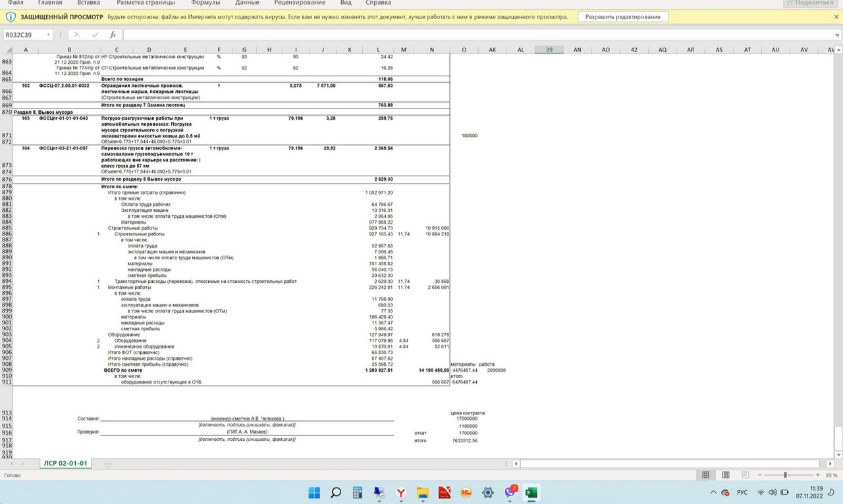Open the Рецензирование ribbon tab

[x=300, y=3]
